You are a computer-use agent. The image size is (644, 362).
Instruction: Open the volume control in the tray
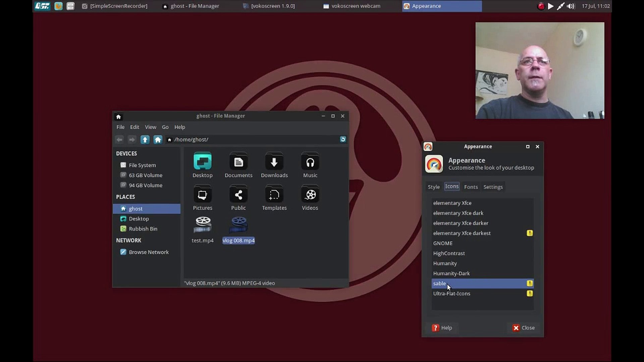(571, 6)
